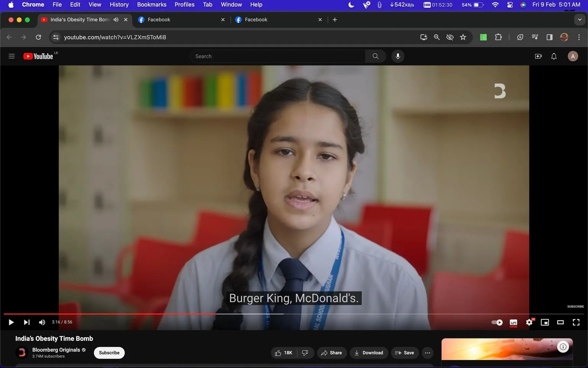Subscribe to Bloomberg Originals
The image size is (588, 368).
pos(109,353)
